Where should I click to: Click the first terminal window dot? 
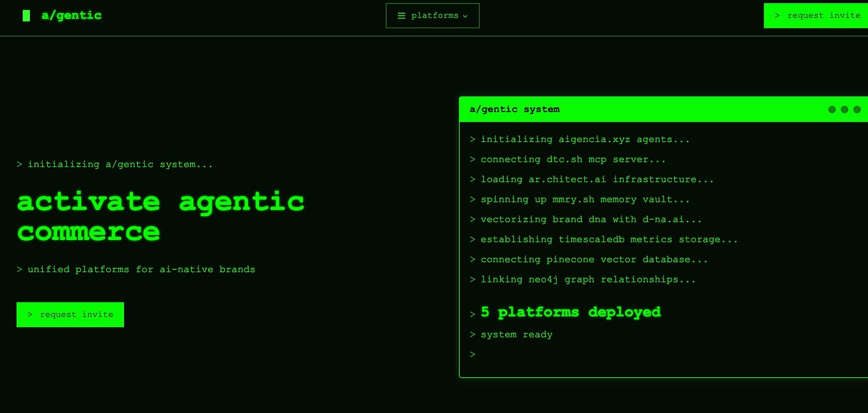(832, 109)
